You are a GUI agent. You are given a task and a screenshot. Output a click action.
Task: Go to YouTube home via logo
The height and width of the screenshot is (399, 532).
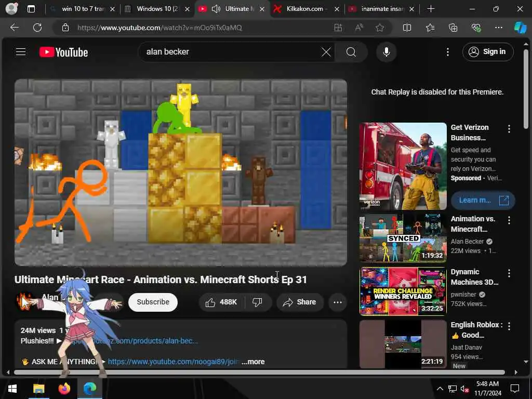pos(64,52)
